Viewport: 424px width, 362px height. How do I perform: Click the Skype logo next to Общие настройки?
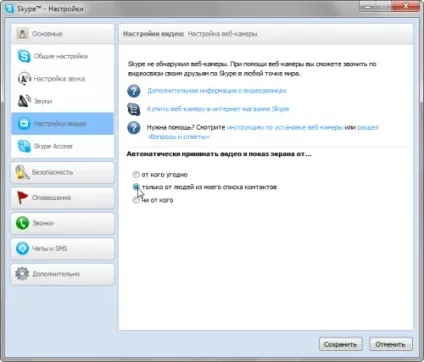click(x=24, y=56)
